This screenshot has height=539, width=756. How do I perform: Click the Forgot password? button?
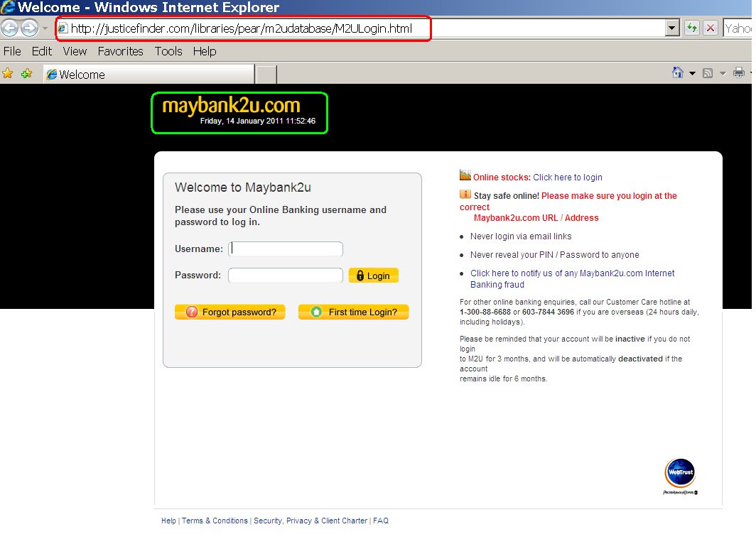230,312
